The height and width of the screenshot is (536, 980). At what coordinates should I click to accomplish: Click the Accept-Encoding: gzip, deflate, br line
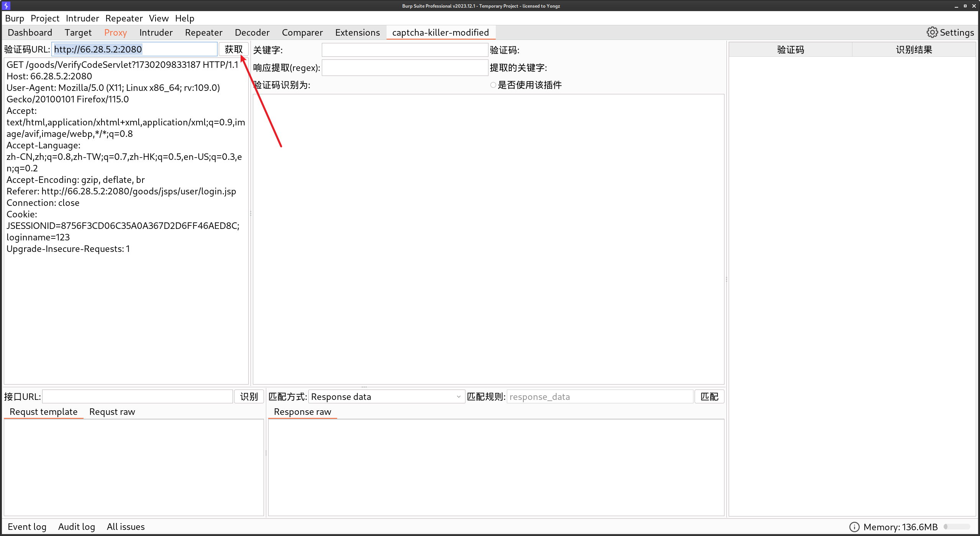[x=75, y=180]
